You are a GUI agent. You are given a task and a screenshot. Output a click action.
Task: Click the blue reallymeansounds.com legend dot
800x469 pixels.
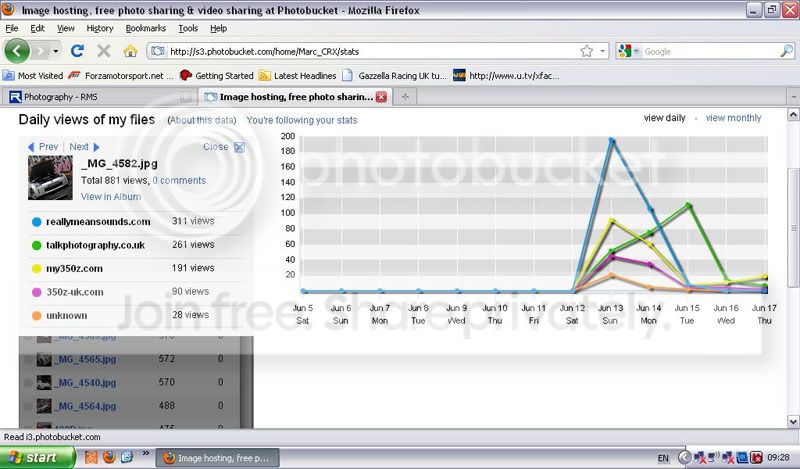37,222
